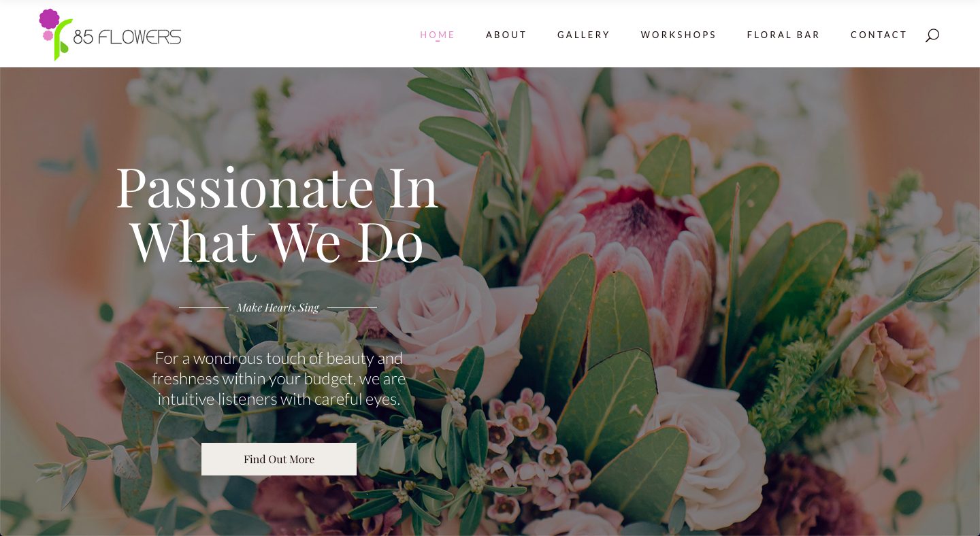Click the 'Passionate In' heading line
980x536 pixels.
277,186
